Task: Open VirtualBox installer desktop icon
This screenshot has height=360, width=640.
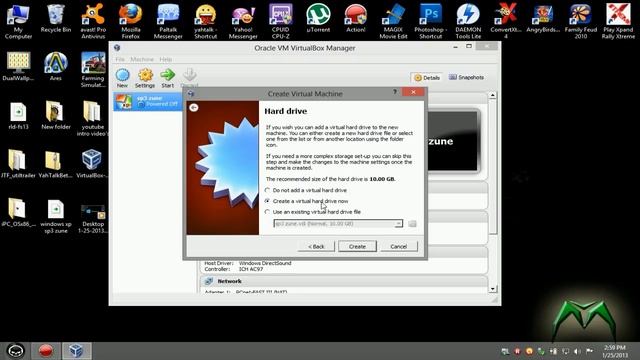Action: (92, 164)
